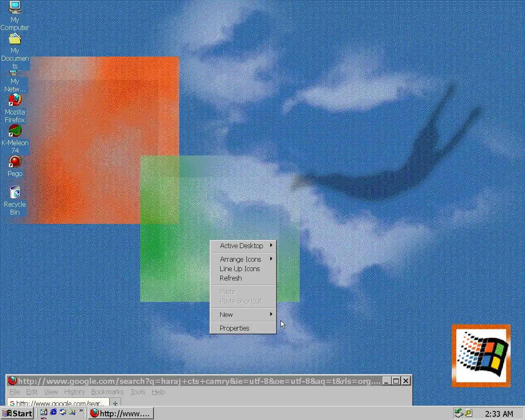Open the View menu in Firefox window

pyautogui.click(x=51, y=392)
